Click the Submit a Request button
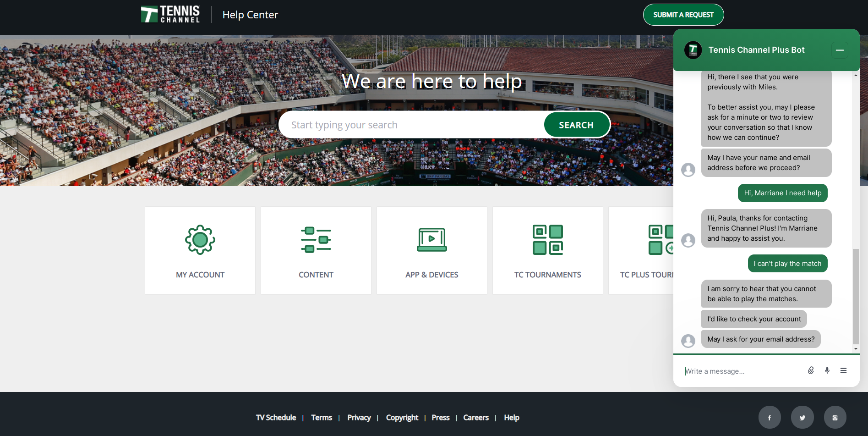868x436 pixels. click(683, 15)
